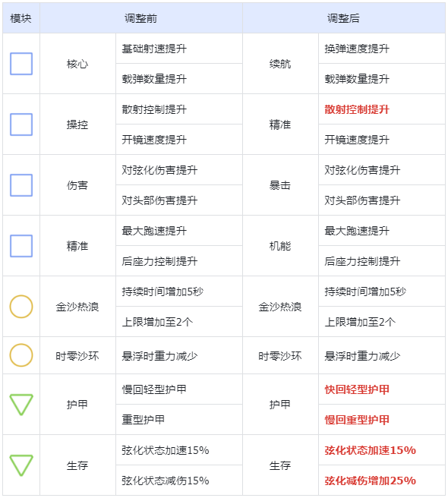The image size is (448, 498).
Task: Click the green triangle icon for 护甲
Action: click(x=21, y=405)
